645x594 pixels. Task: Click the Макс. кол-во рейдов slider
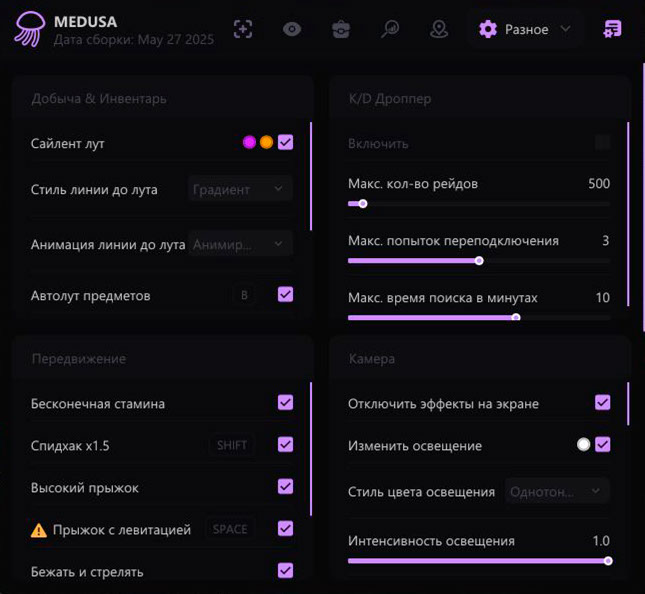click(478, 204)
